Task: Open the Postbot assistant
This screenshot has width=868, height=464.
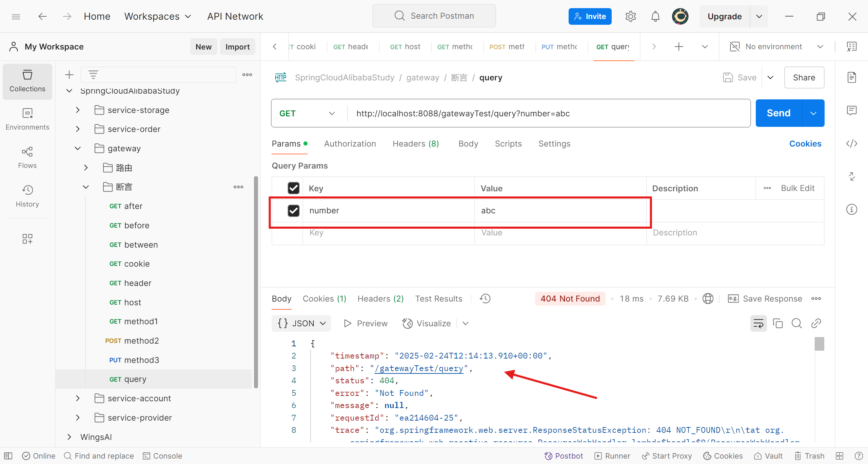Action: pyautogui.click(x=564, y=456)
